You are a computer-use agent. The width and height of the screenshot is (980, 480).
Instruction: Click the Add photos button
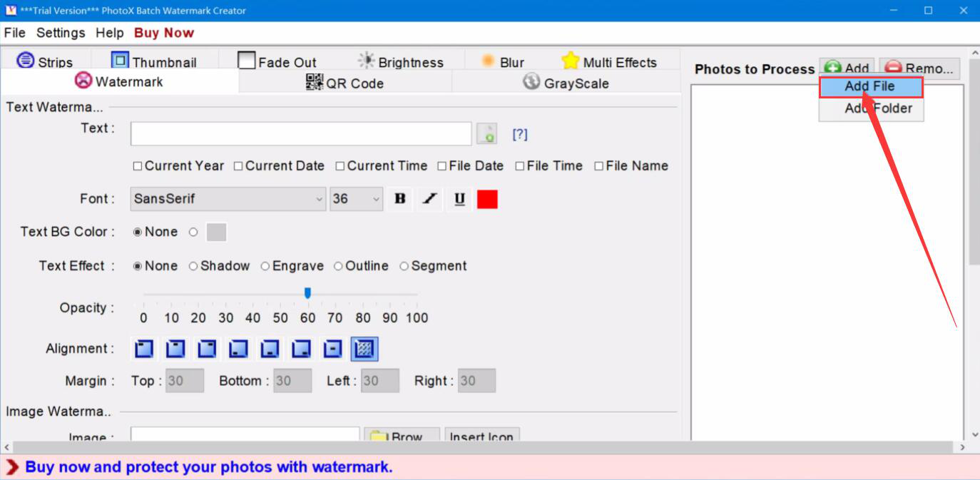pos(847,68)
